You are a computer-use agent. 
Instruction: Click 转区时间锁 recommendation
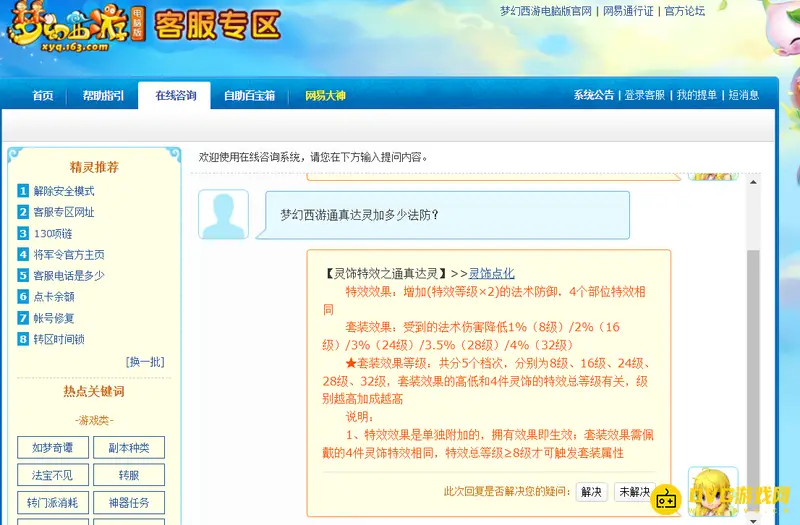coord(59,339)
